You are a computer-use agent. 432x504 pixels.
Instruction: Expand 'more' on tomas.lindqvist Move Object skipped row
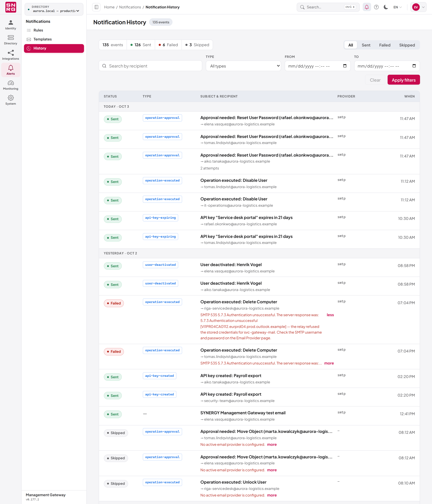[x=272, y=444]
